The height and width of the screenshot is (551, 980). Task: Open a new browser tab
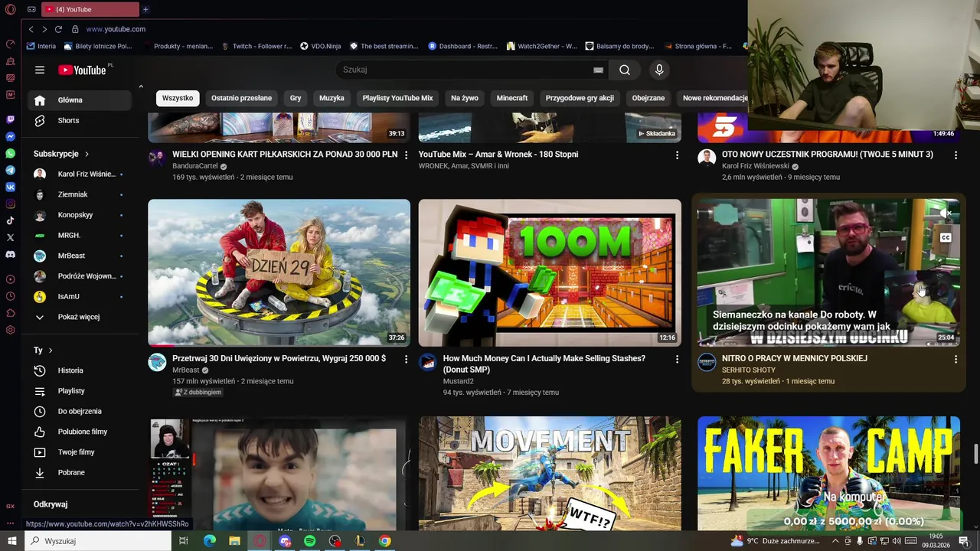tap(145, 9)
